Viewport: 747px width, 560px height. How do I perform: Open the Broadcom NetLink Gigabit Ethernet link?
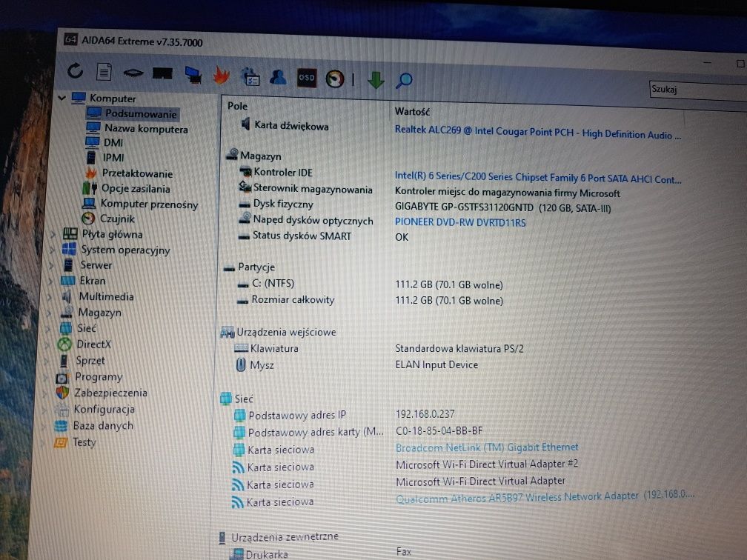487,447
